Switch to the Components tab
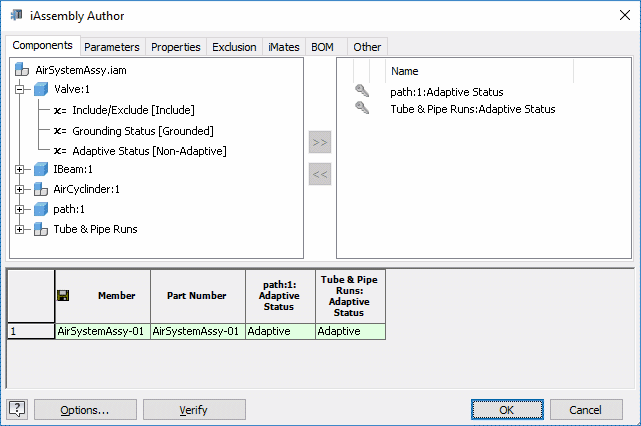The width and height of the screenshot is (641, 426). tap(43, 45)
